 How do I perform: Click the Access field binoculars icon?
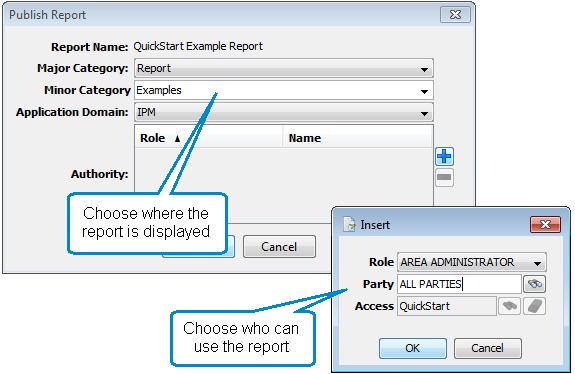pyautogui.click(x=509, y=306)
